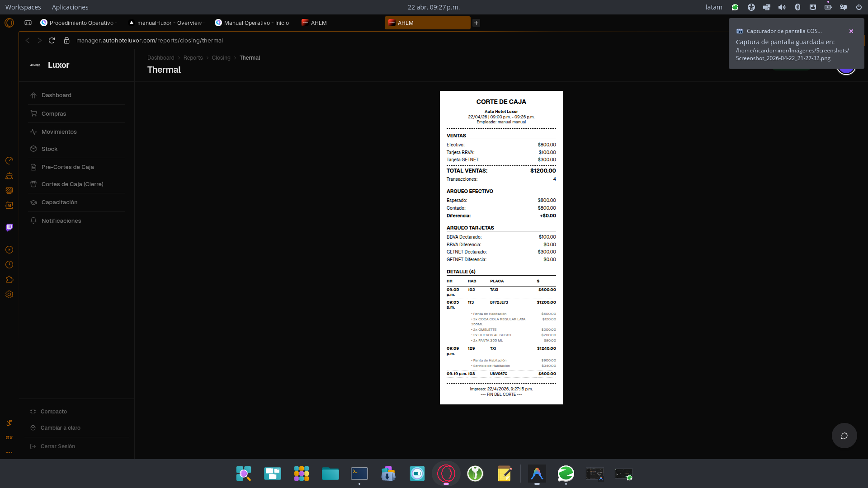This screenshot has height=488, width=868.
Task: Switch to manual-luxor Overview tab
Action: pyautogui.click(x=165, y=23)
